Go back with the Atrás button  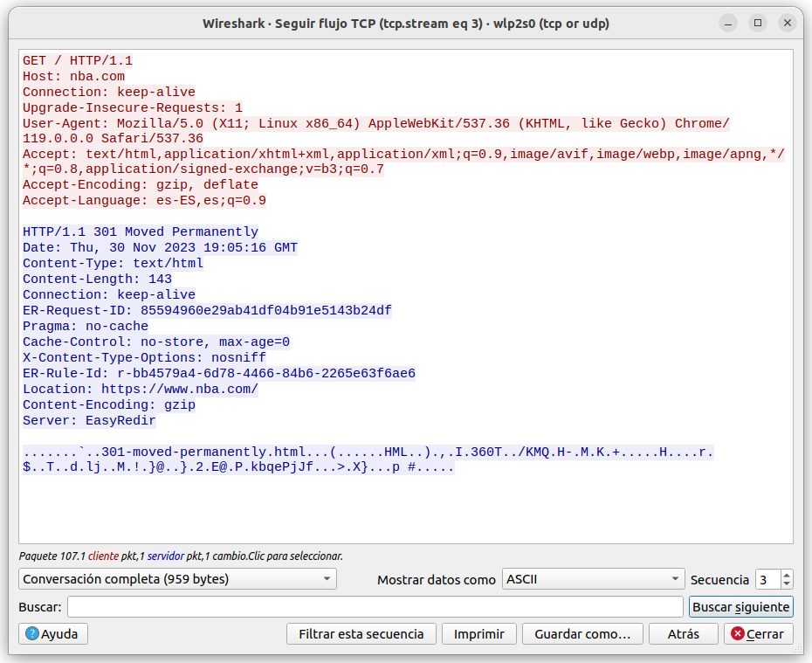(683, 633)
